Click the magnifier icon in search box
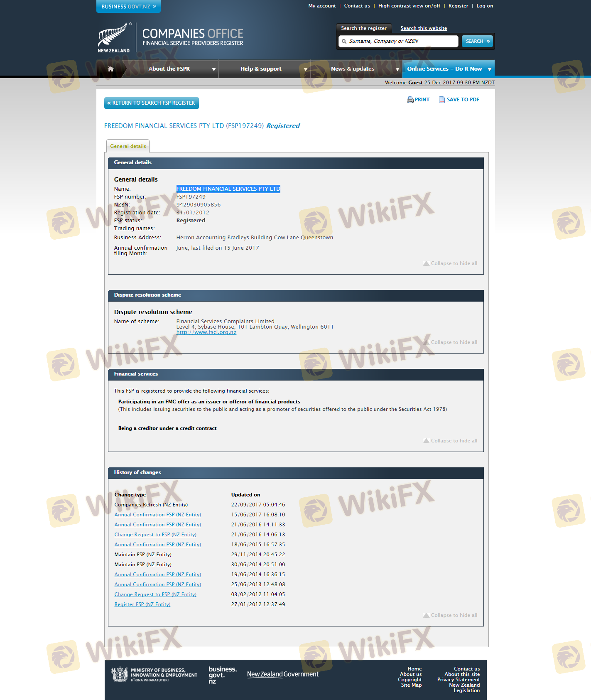The height and width of the screenshot is (700, 591). (x=344, y=42)
